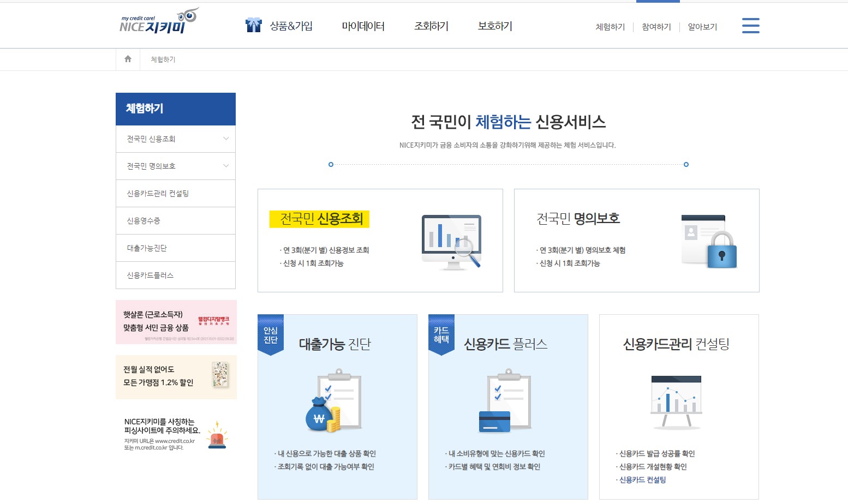This screenshot has width=848, height=504.
Task: Select the 알아보기 top link
Action: (x=702, y=27)
